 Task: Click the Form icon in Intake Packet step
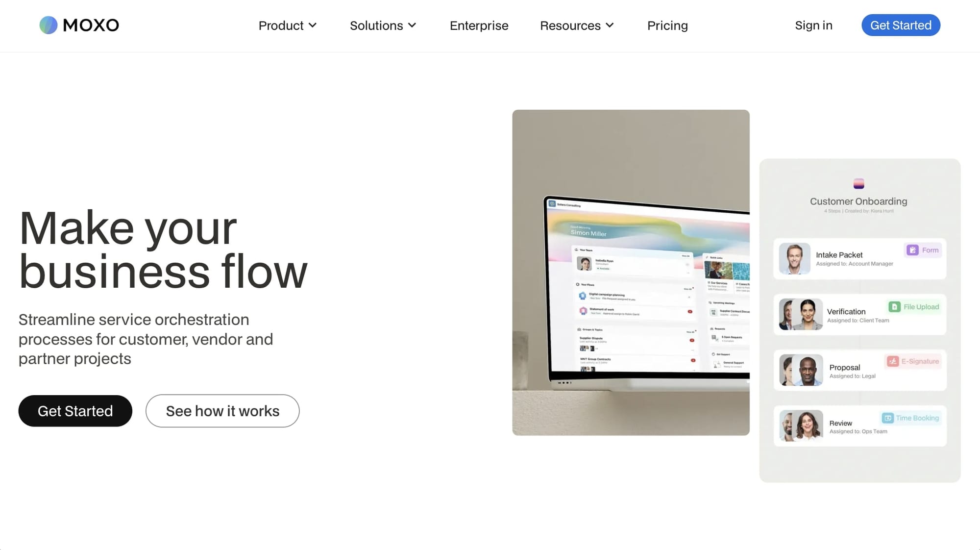(x=912, y=250)
